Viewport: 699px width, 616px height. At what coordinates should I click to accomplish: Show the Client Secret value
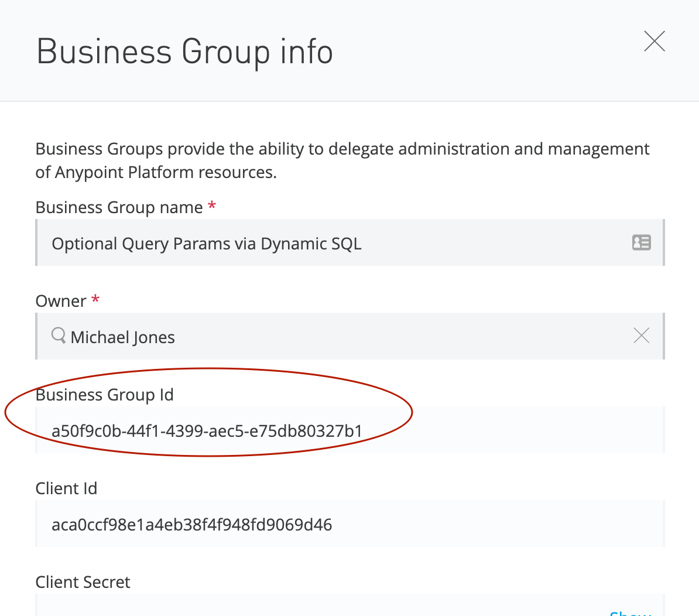click(630, 612)
